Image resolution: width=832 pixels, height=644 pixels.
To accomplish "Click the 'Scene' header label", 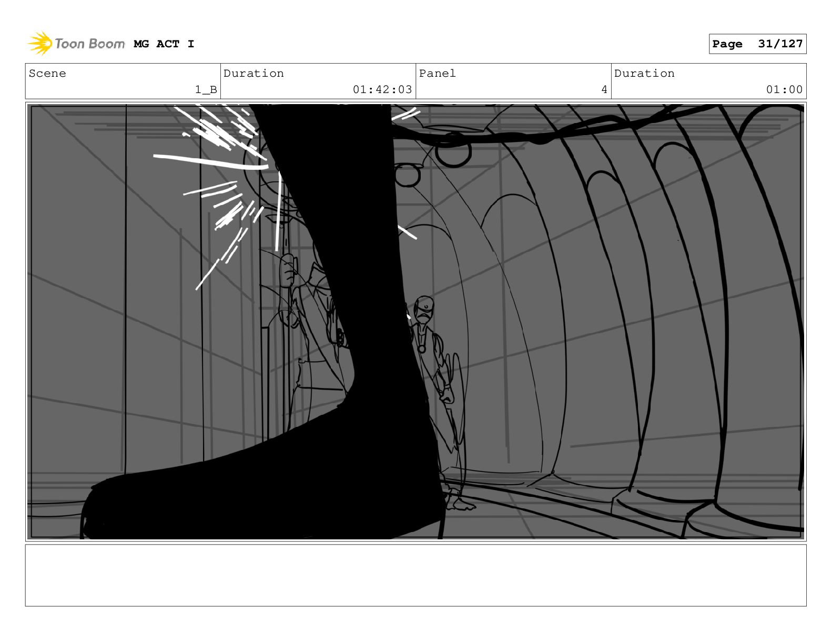I will tap(47, 74).
